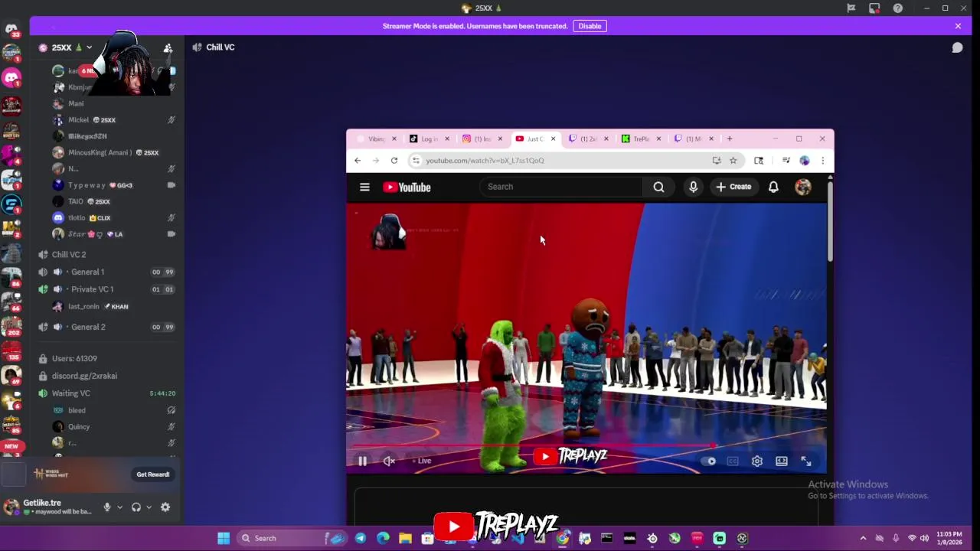Screen dimensions: 980x551
Task: Select user last_ronin in Private VC 1
Action: (x=83, y=307)
